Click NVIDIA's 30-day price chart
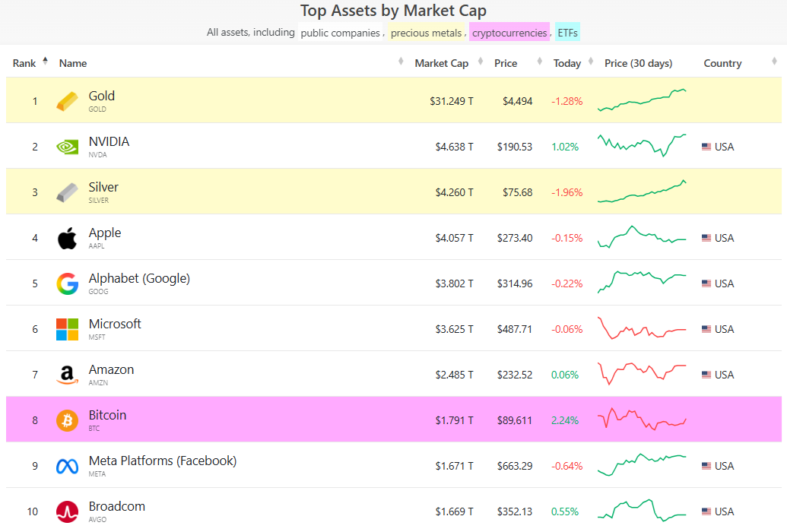The image size is (787, 532). pos(643,145)
